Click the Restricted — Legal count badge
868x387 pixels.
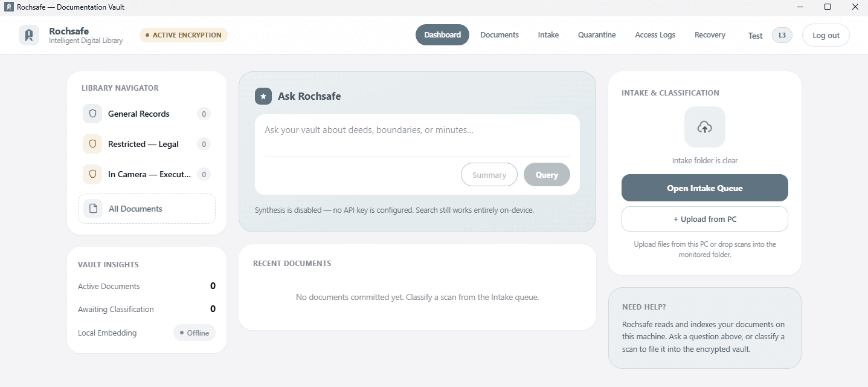click(204, 144)
